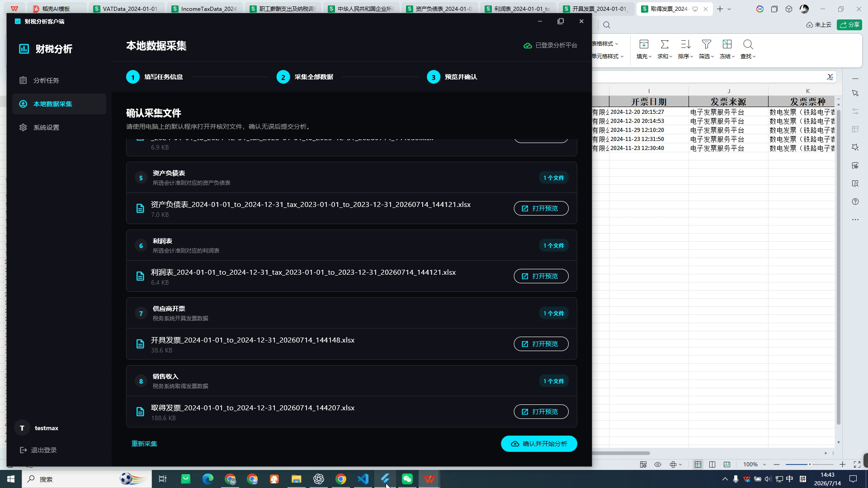
Task: Open 求和 dropdown in WPS ribbon
Action: 665,56
